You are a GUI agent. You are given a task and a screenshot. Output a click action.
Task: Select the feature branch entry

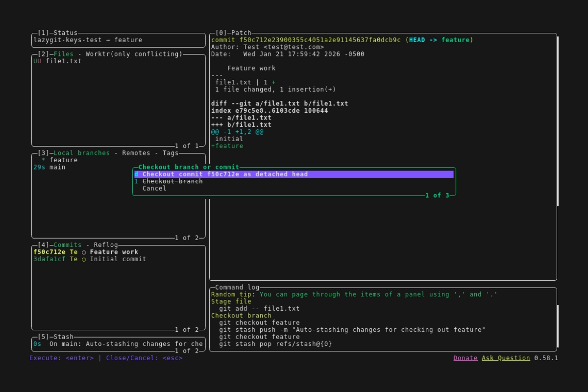63,160
